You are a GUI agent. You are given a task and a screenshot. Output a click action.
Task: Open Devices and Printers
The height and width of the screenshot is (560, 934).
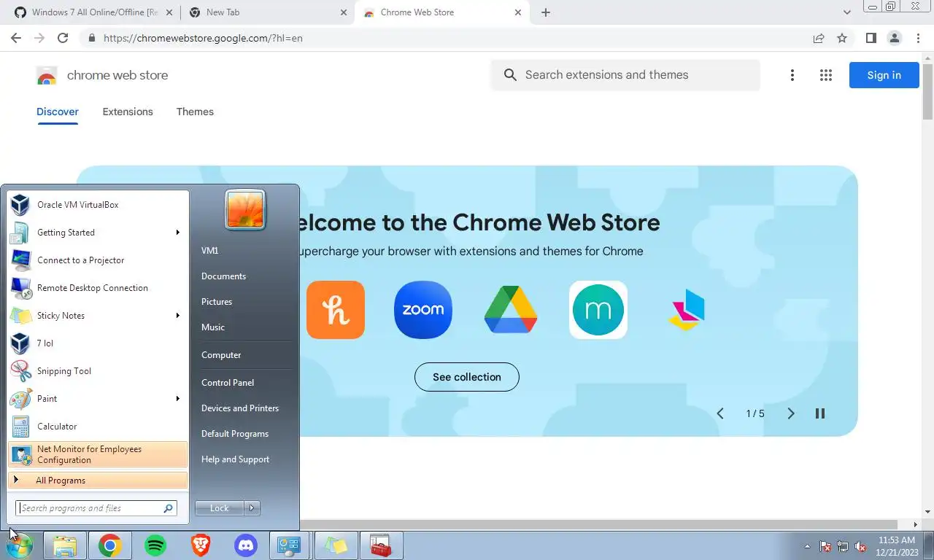240,408
